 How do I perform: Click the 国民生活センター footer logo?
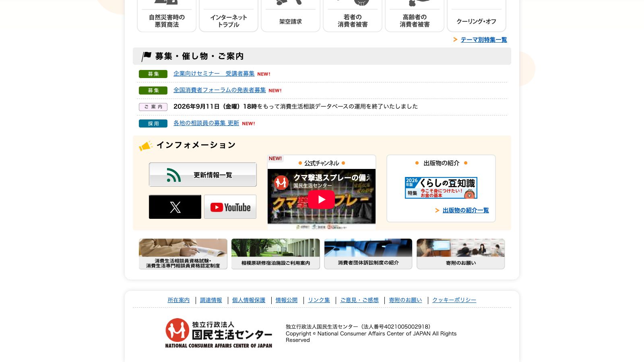tap(219, 333)
